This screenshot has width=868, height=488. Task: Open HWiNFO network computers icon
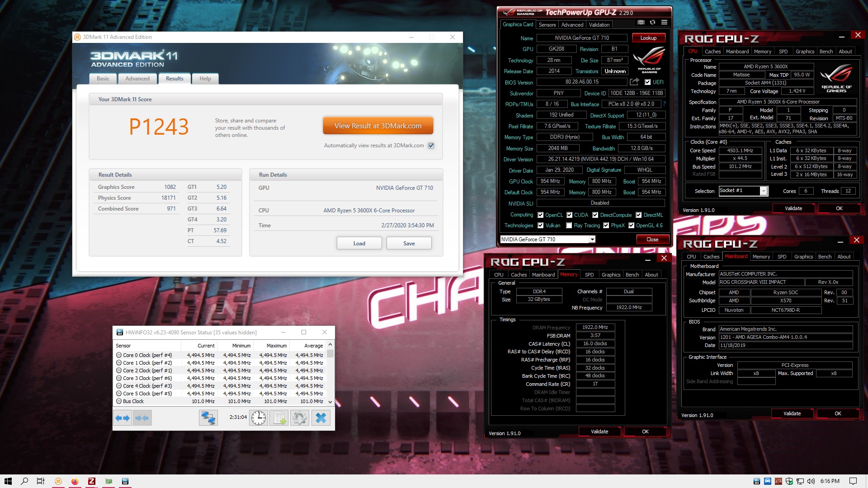click(x=208, y=418)
